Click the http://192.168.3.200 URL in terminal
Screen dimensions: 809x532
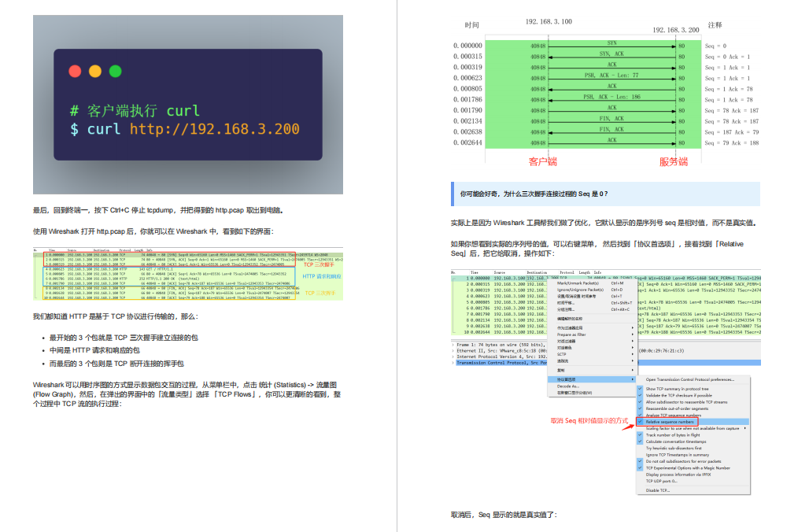[214, 129]
